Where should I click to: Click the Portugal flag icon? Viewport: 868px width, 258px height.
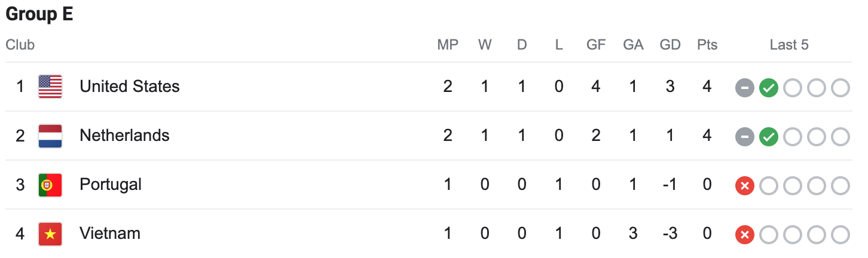click(50, 185)
